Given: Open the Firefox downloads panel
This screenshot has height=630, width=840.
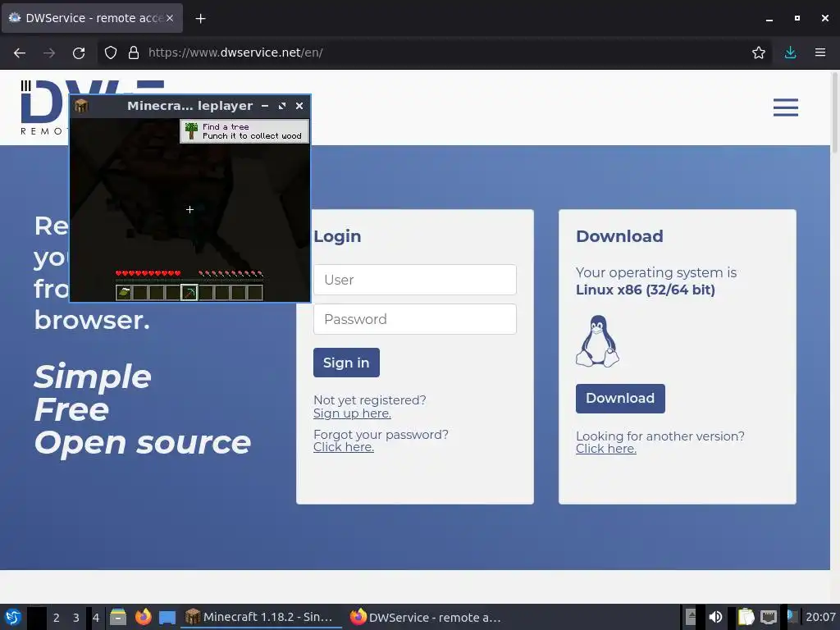Looking at the screenshot, I should [790, 52].
